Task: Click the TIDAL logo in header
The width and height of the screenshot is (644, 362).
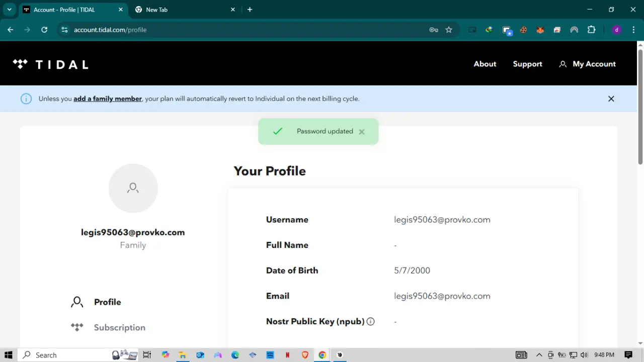Action: (x=50, y=64)
